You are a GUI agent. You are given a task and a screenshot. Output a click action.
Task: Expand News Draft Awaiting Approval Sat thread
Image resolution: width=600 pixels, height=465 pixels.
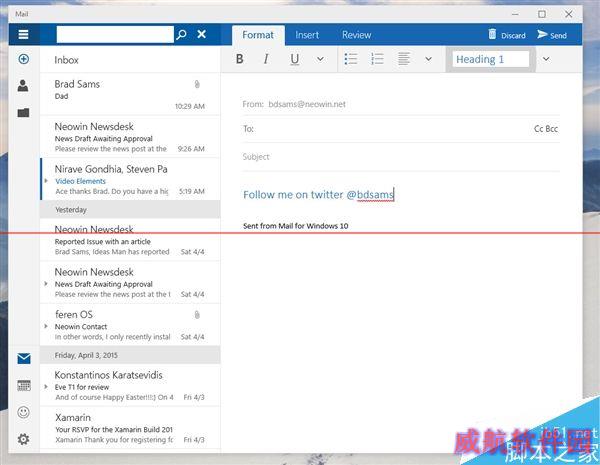point(46,284)
